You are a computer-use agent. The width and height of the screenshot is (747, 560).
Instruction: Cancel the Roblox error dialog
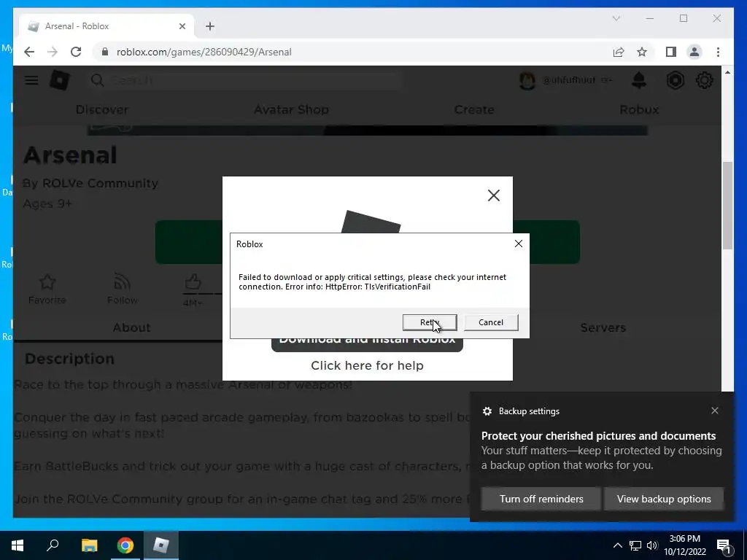tap(491, 322)
